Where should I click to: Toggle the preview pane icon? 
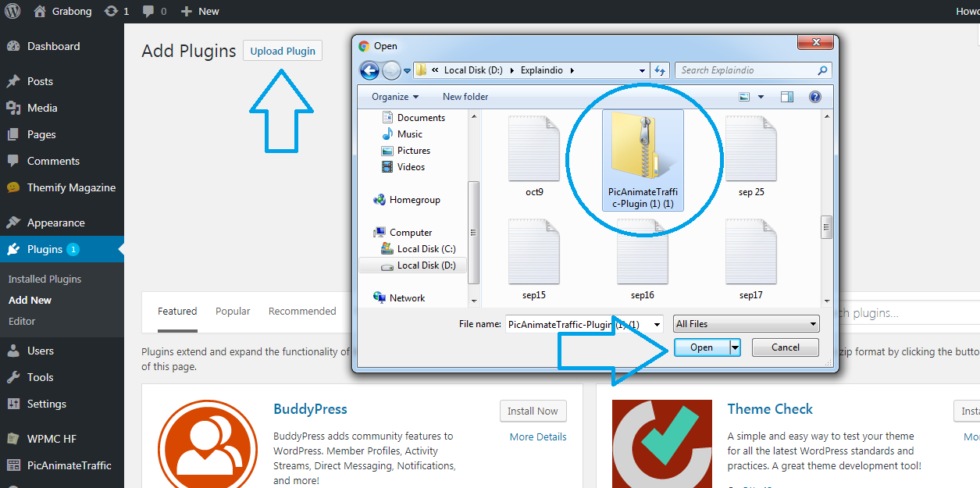(x=787, y=97)
